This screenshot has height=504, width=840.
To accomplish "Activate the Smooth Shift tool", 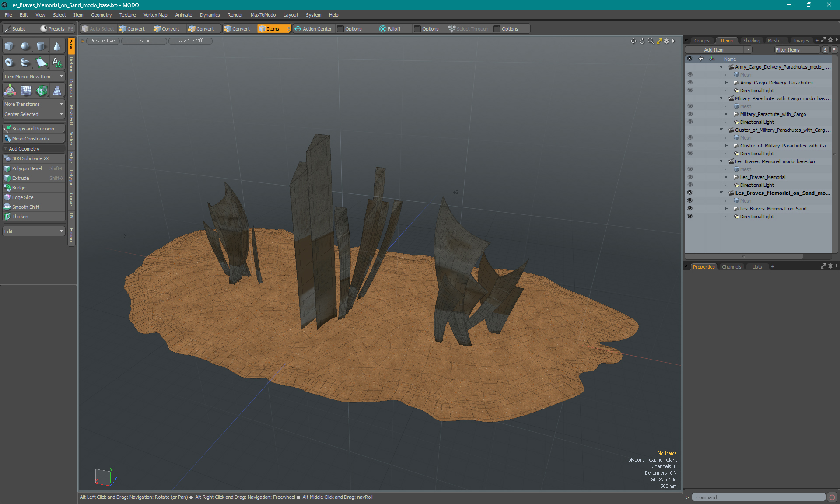I will (x=34, y=207).
